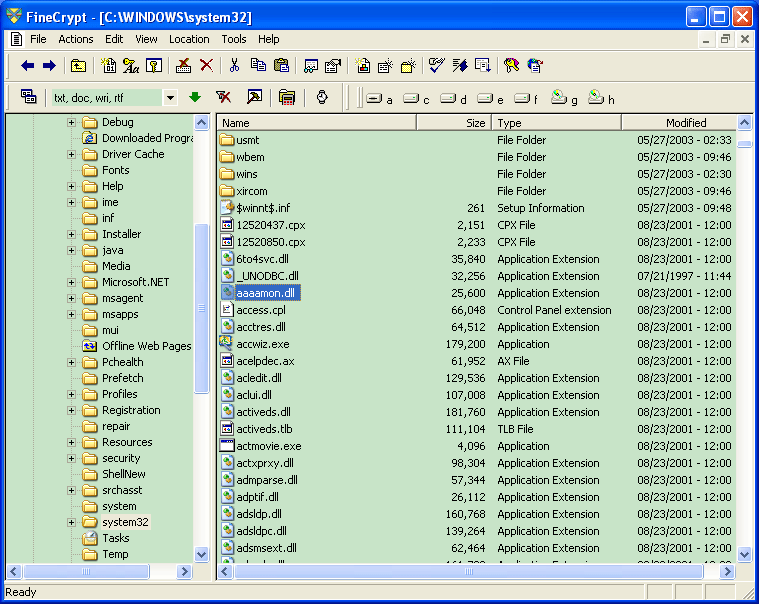Paste with the clipboard toolbar icon
The height and width of the screenshot is (604, 759).
281,65
